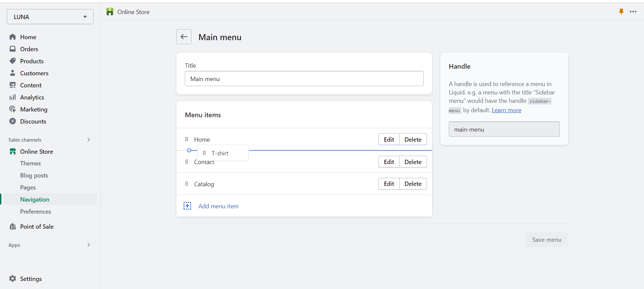This screenshot has width=644, height=289.
Task: Click the green Online Store header icon
Action: pos(110,12)
